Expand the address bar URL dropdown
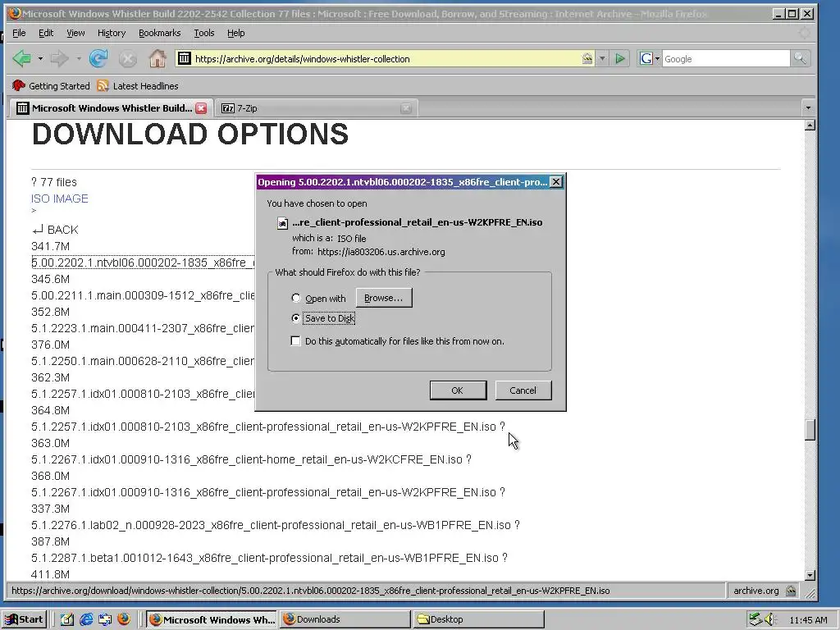840x630 pixels. (602, 58)
